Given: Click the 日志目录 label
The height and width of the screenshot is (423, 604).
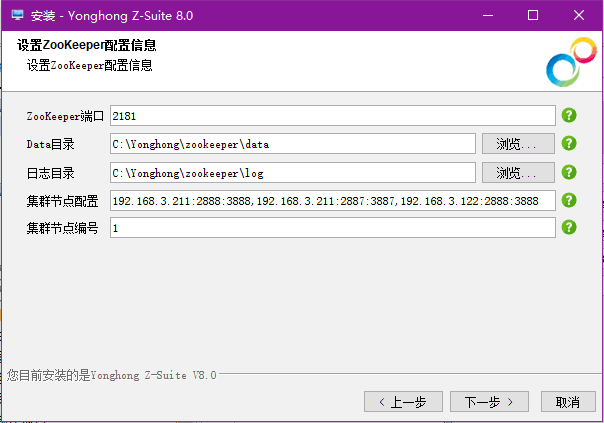Looking at the screenshot, I should (50, 173).
